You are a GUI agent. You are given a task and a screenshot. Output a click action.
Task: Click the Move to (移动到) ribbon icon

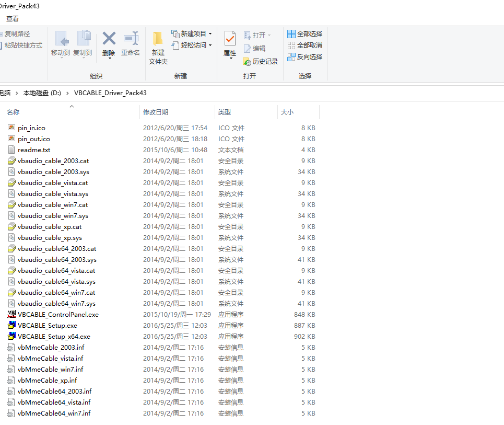[x=62, y=39]
